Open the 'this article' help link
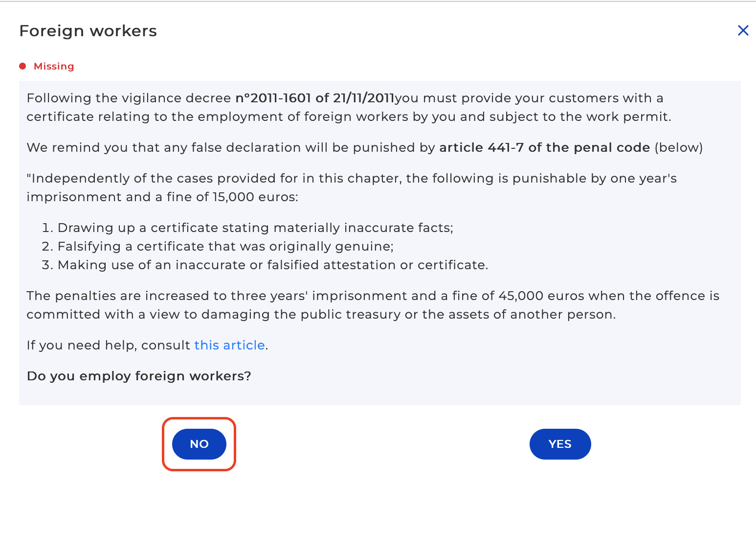 [x=229, y=345]
